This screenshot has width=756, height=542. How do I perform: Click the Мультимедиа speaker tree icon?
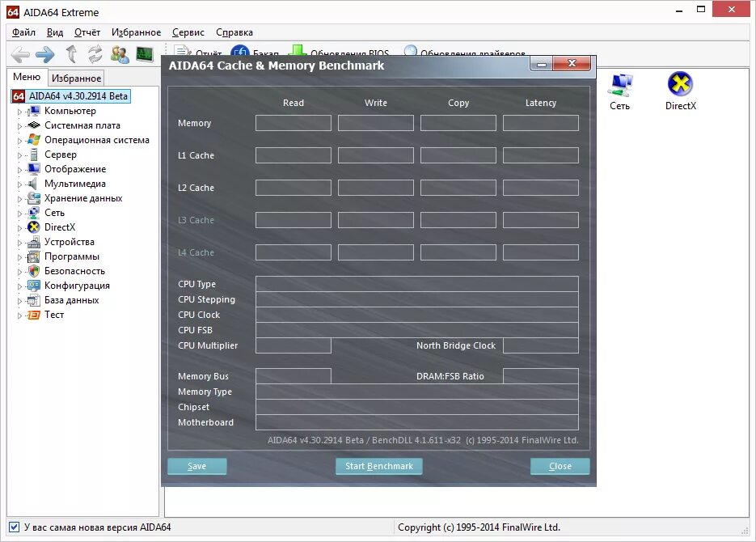click(x=33, y=184)
